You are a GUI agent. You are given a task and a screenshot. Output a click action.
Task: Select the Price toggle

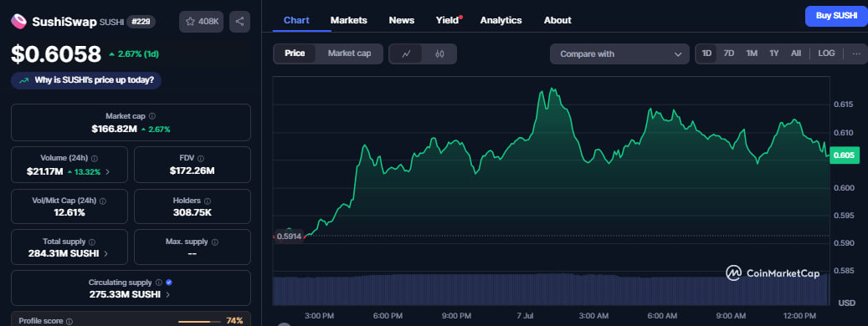click(x=295, y=53)
